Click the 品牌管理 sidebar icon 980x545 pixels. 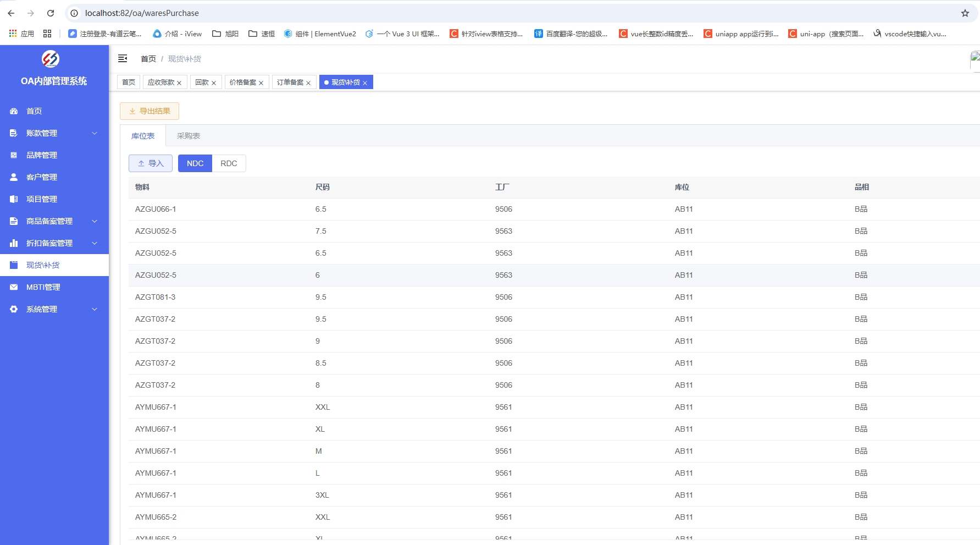pyautogui.click(x=14, y=155)
